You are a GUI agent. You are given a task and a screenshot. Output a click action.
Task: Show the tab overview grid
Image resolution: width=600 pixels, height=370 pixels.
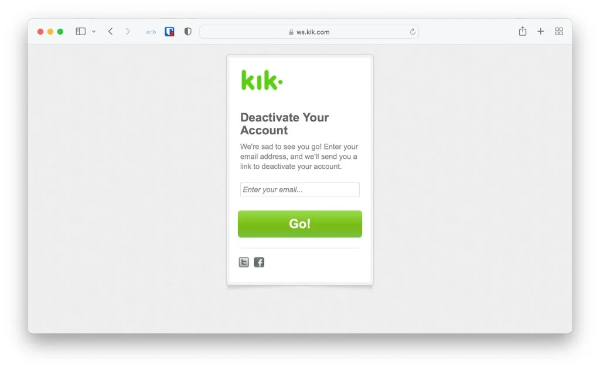(x=559, y=31)
